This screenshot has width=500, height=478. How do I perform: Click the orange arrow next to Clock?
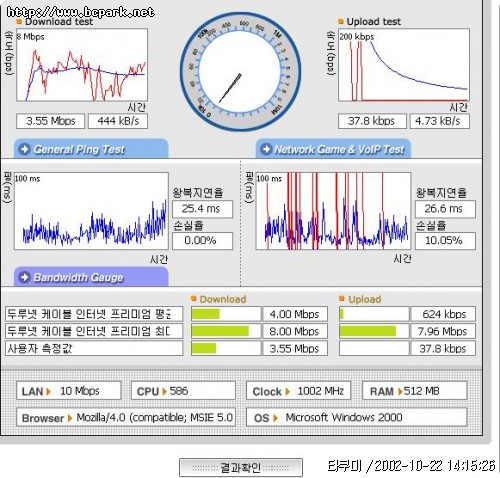point(287,391)
